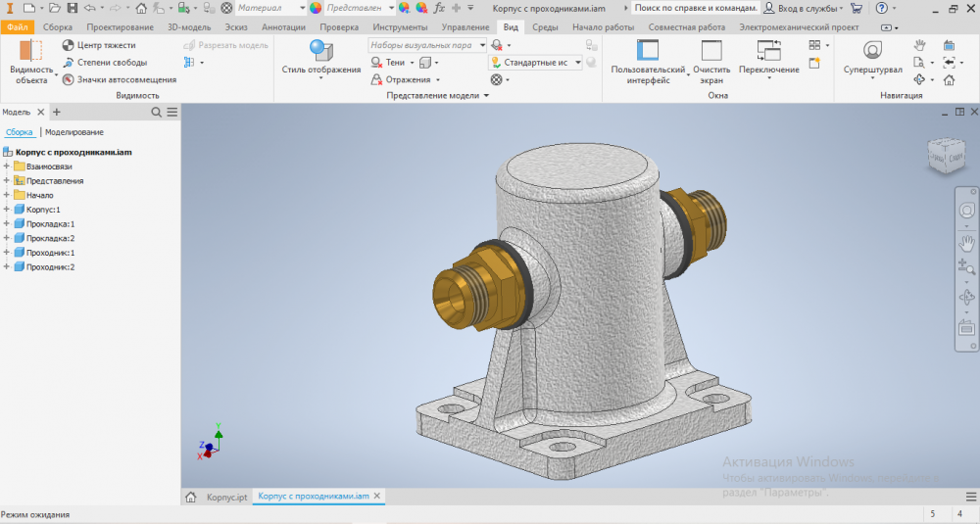
Task: Open the Switch windows (Переключение) tool
Action: [768, 58]
